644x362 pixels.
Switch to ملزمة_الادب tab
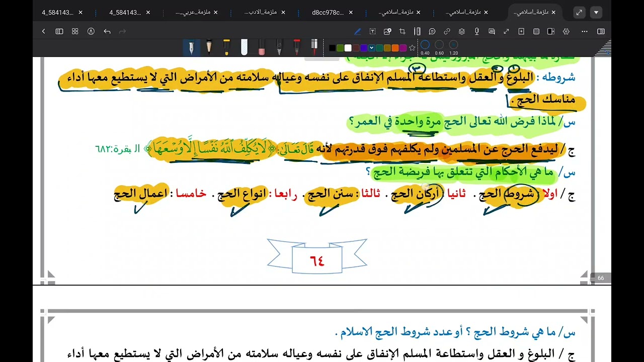pos(260,12)
